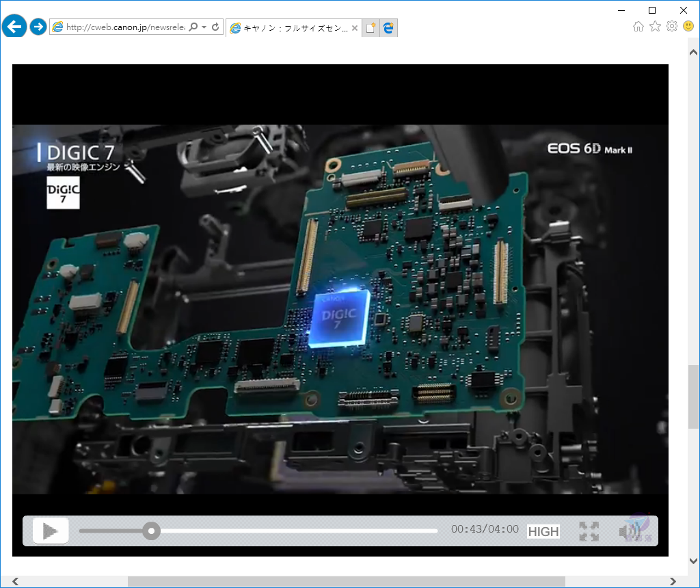700x588 pixels.
Task: Expand the address bar autocomplete dropdown
Action: pyautogui.click(x=204, y=27)
